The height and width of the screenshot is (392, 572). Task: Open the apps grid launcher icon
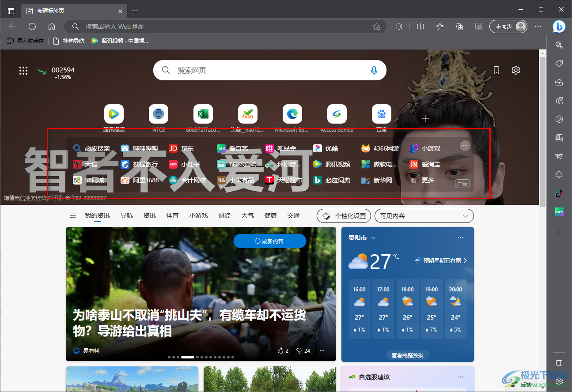pyautogui.click(x=23, y=71)
